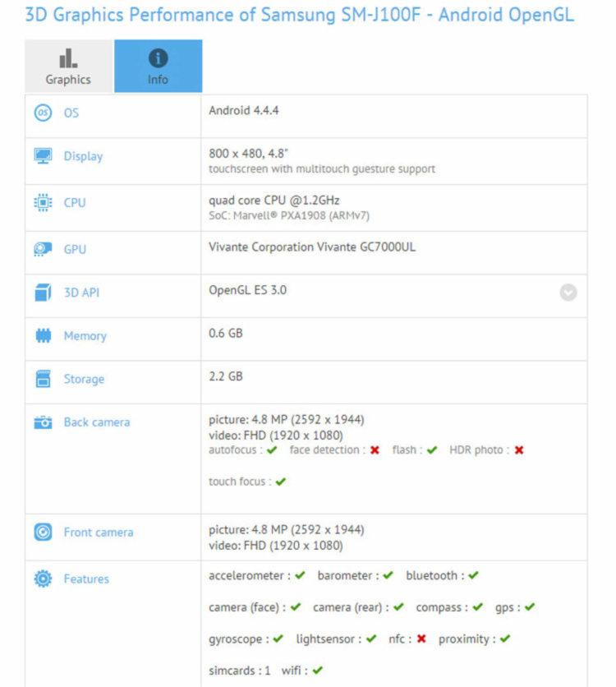
Task: Switch to the Graphics tab
Action: click(69, 67)
